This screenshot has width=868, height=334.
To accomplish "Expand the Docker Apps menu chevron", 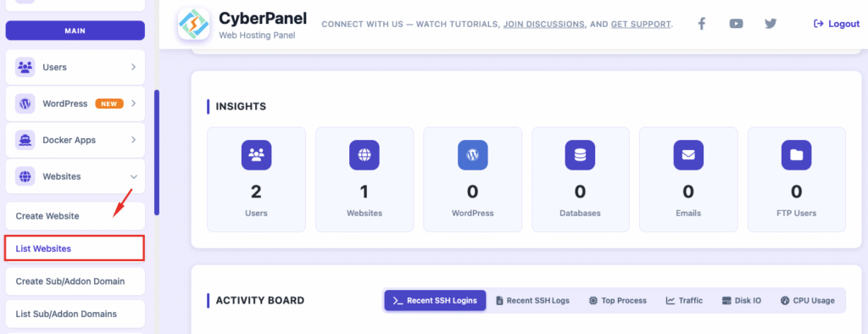I will pyautogui.click(x=133, y=140).
